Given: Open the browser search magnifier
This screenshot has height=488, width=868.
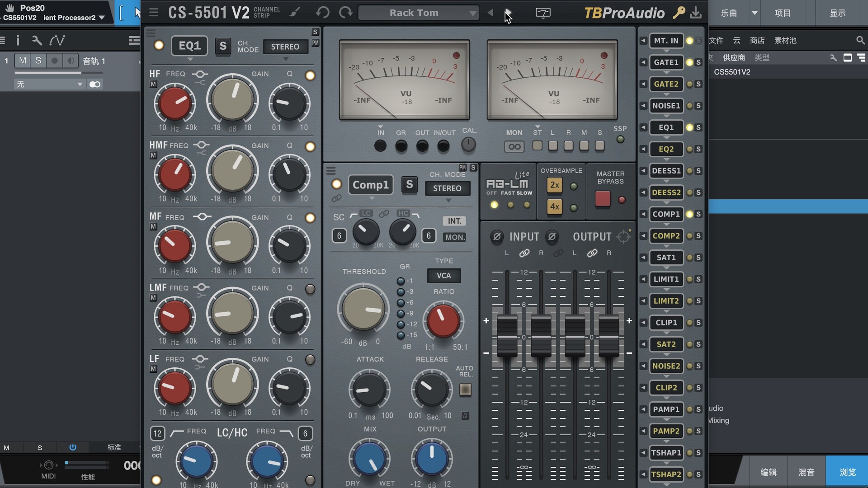Looking at the screenshot, I should pos(860,40).
